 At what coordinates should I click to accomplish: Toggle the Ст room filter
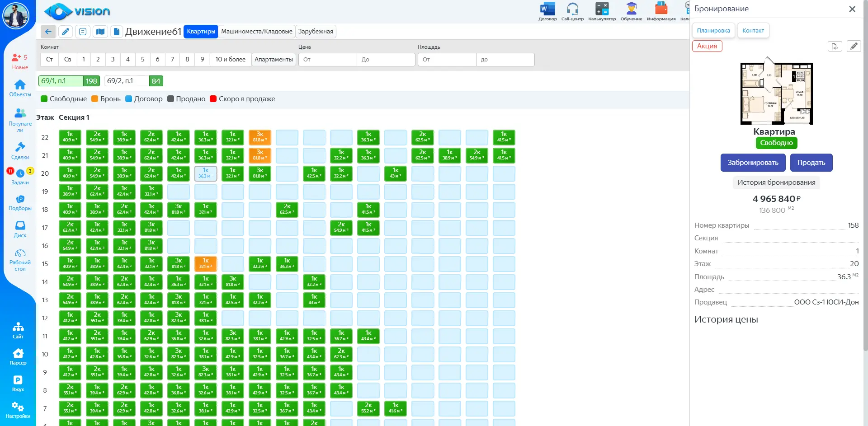49,60
